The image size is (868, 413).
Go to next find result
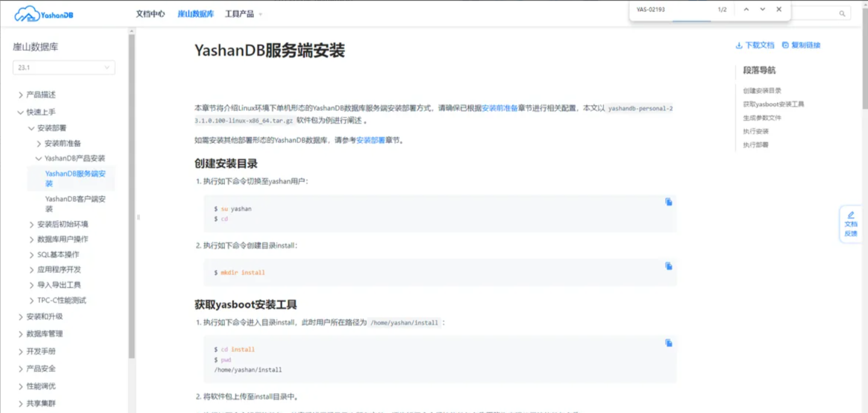point(762,9)
